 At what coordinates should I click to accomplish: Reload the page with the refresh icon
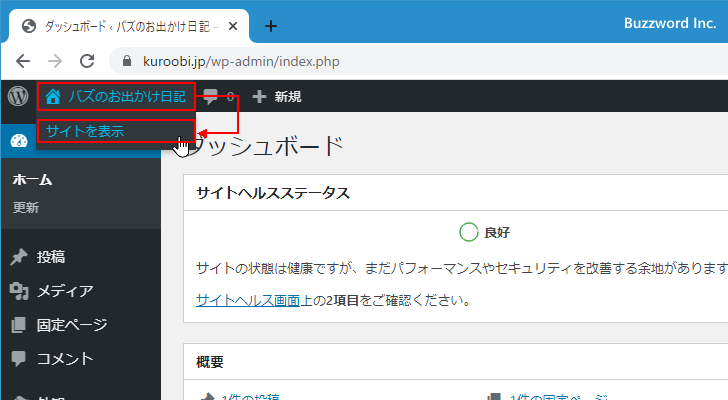87,61
